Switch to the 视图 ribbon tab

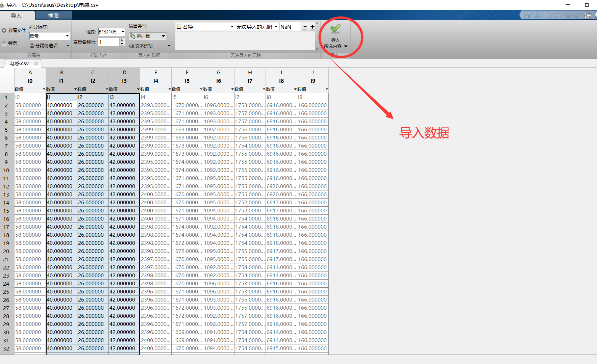(53, 15)
